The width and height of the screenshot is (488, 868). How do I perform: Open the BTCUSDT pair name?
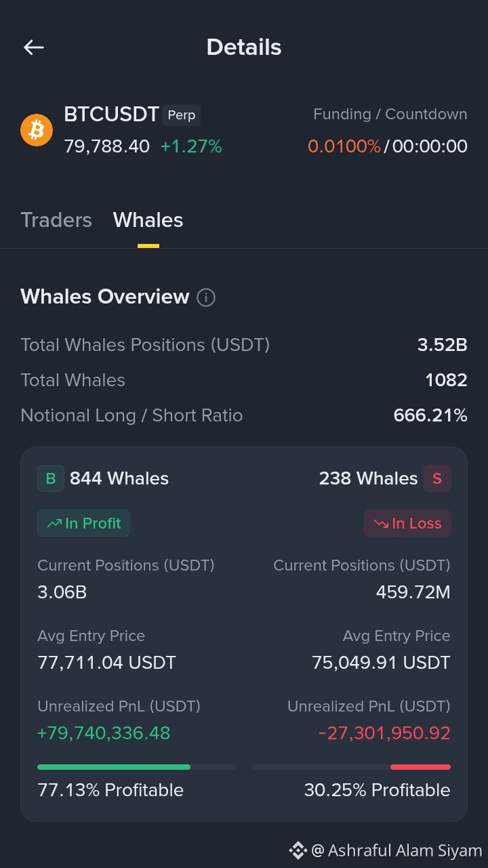click(x=111, y=115)
